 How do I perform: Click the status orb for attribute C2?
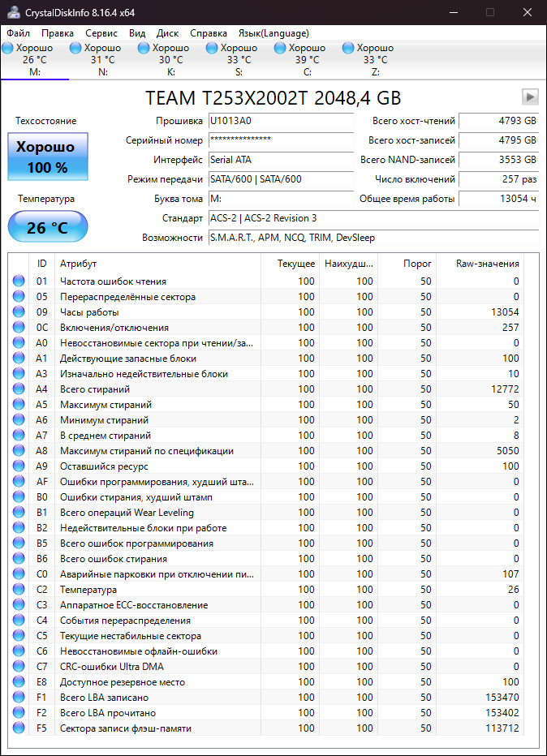click(19, 589)
